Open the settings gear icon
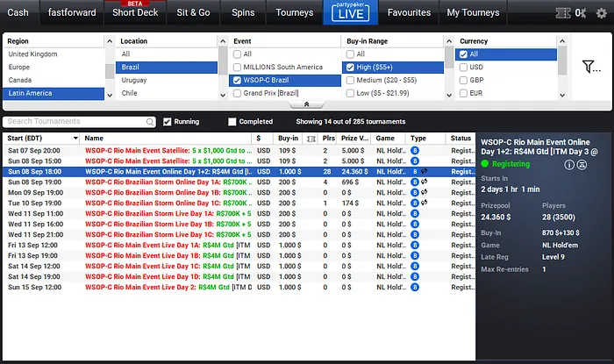The image size is (614, 364). (601, 13)
